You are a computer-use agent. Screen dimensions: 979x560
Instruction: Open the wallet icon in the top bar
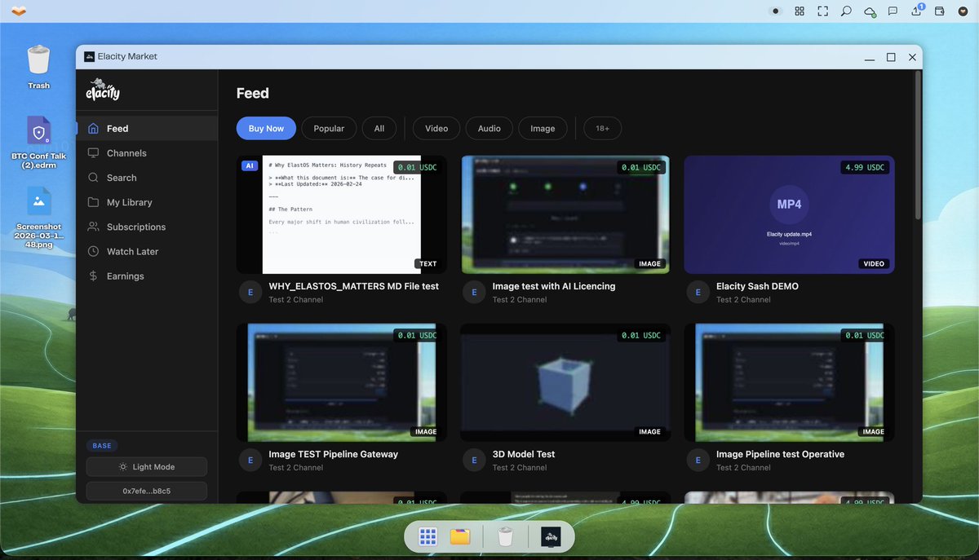point(940,11)
